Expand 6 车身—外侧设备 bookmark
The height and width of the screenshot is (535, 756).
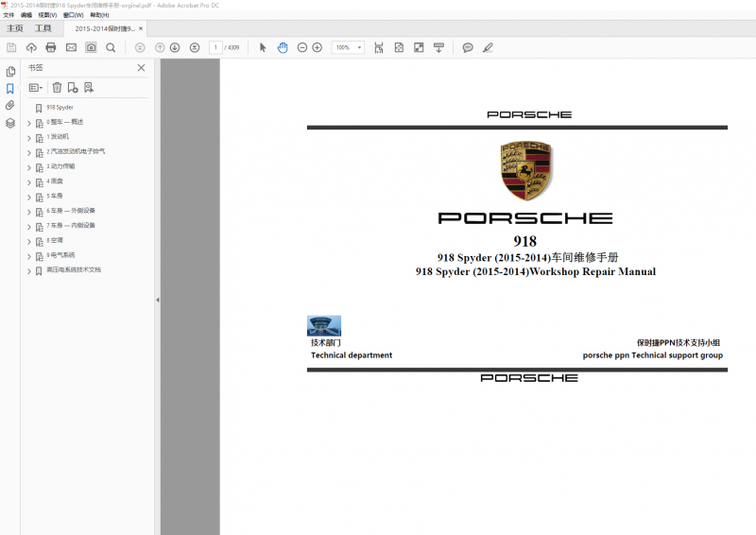[x=29, y=213]
